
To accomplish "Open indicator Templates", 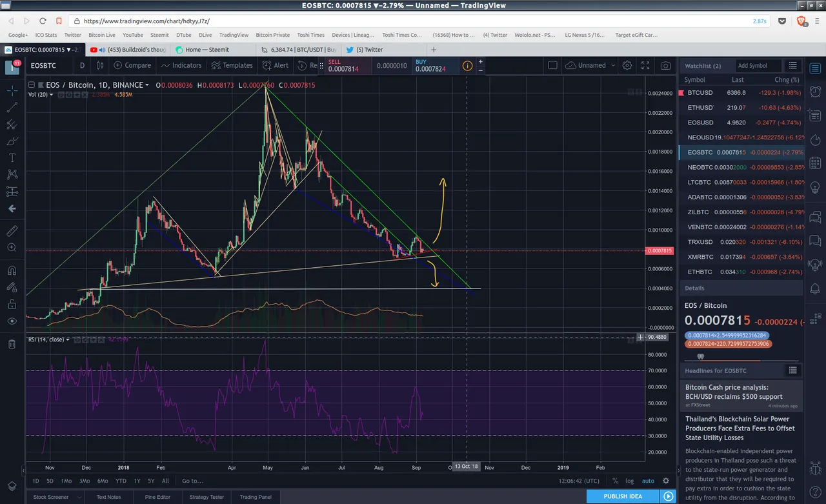I will click(232, 65).
